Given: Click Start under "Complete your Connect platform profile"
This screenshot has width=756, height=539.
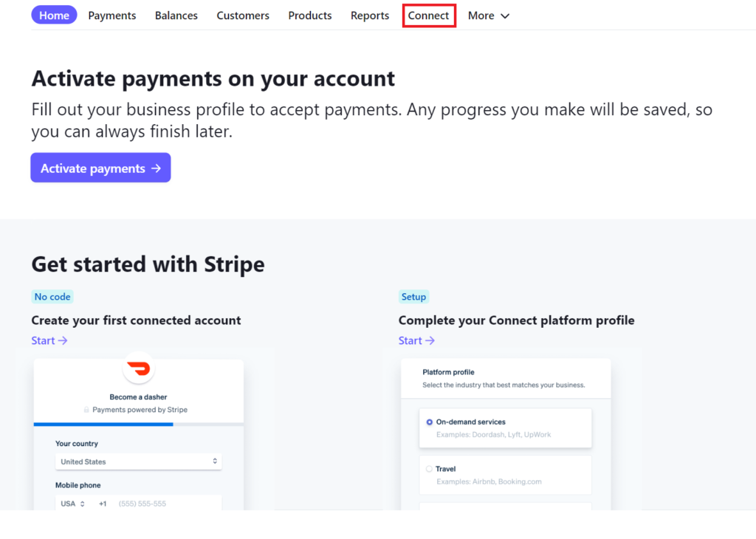Looking at the screenshot, I should point(416,340).
